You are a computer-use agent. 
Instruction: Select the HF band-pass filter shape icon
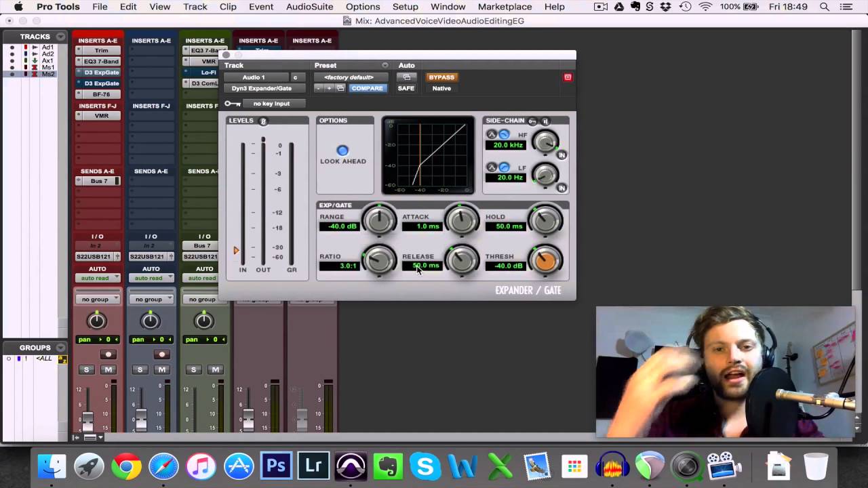tap(492, 135)
